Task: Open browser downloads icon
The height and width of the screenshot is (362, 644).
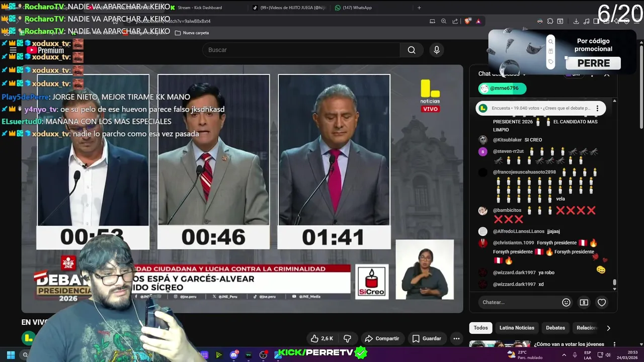Action: [x=576, y=21]
